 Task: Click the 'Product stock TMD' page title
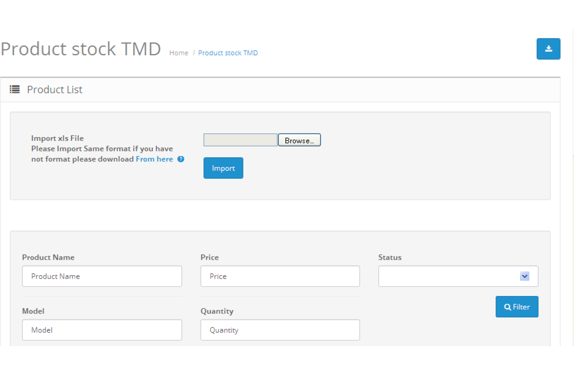pos(81,49)
